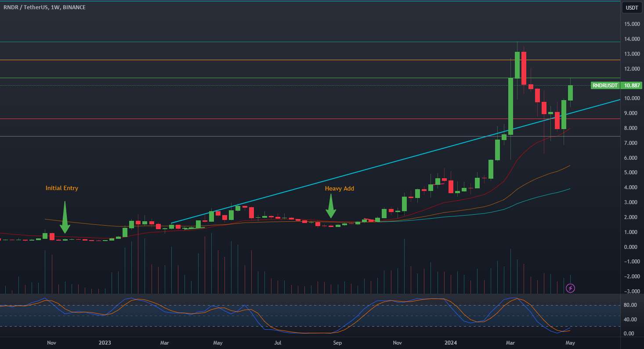Click the 40.00 oscillator scale label
644x349 pixels.
coord(631,320)
